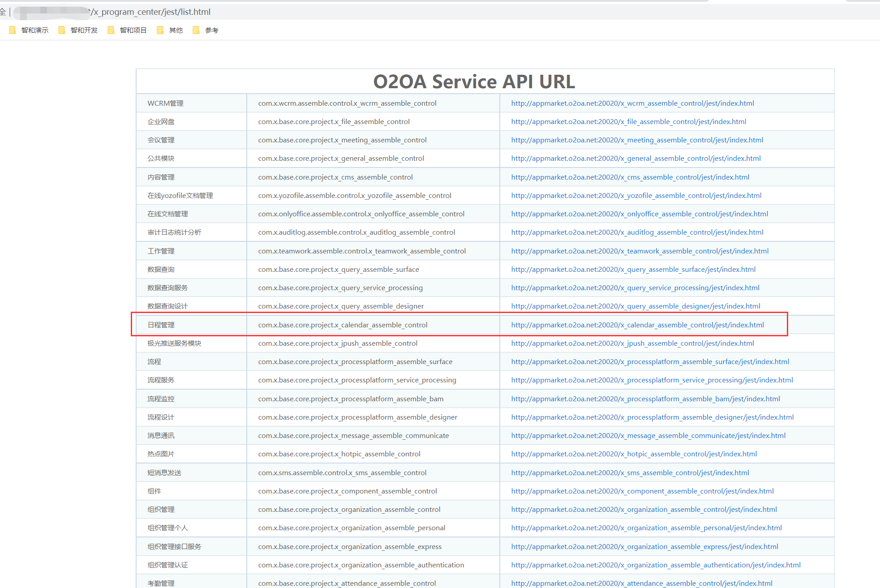Image resolution: width=880 pixels, height=588 pixels.
Task: Open the 其他 bookmark folder
Action: tap(171, 30)
